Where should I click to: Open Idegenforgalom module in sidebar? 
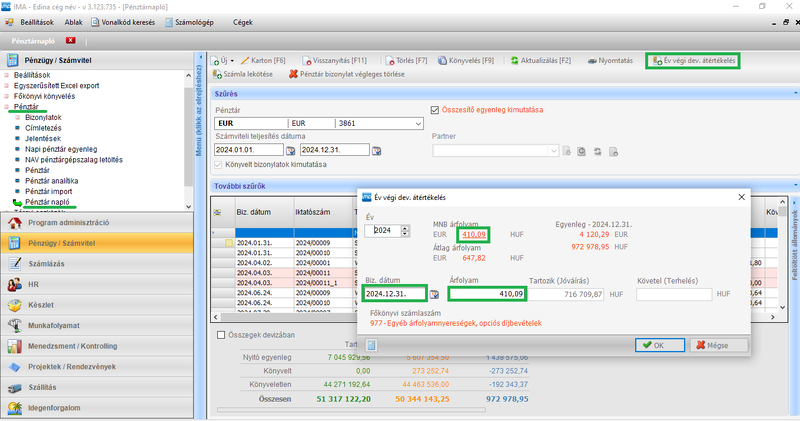[x=97, y=408]
